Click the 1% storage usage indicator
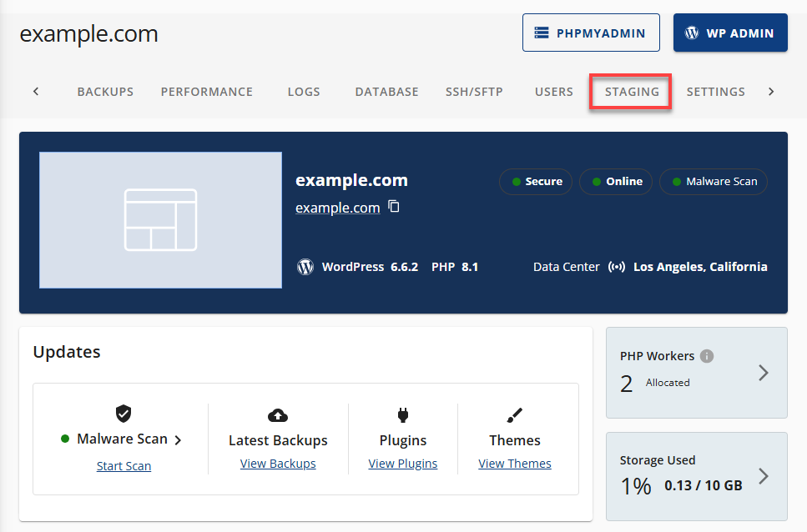 [x=636, y=481]
